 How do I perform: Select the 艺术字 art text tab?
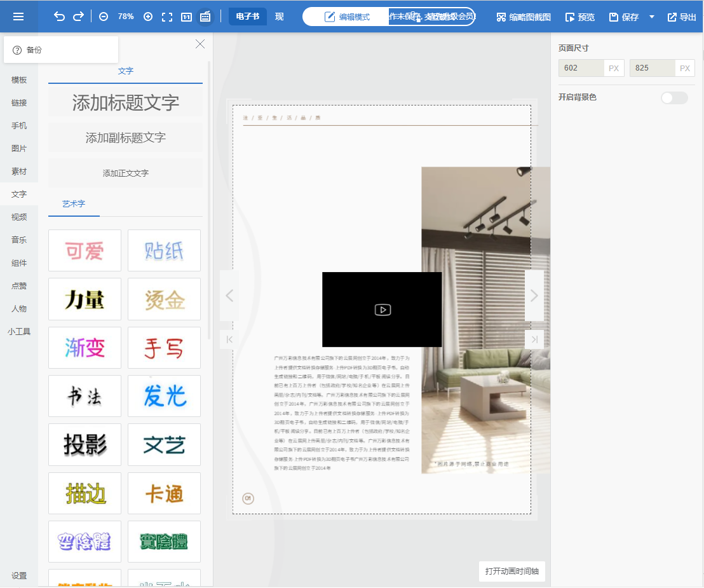pos(74,204)
